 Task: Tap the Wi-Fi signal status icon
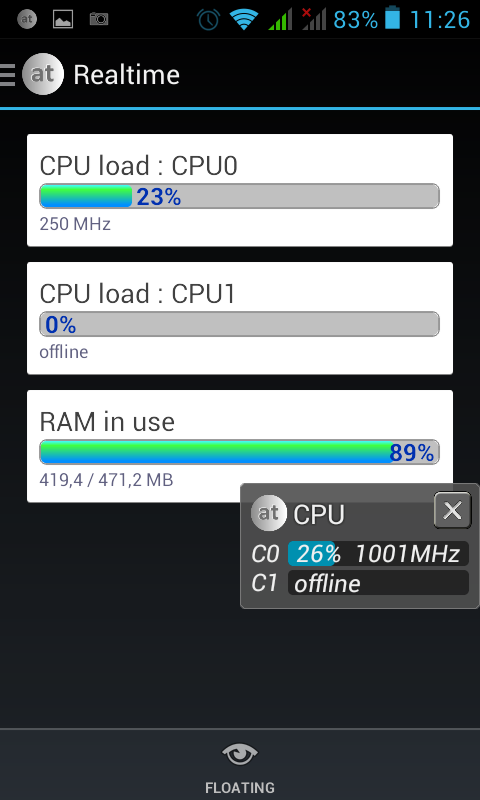[x=244, y=19]
